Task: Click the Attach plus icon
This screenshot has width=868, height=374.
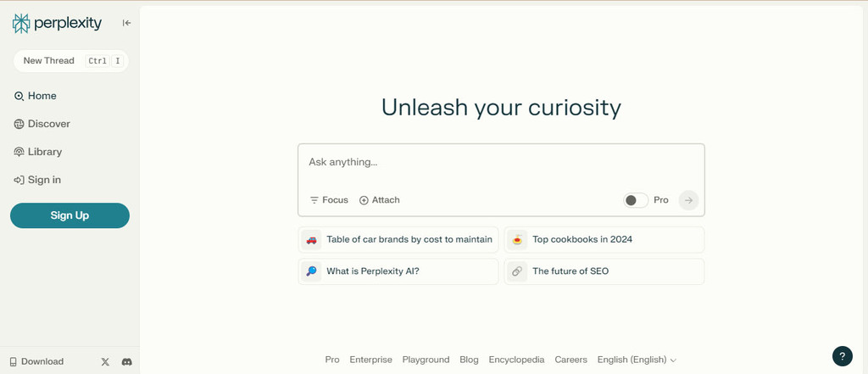Action: [x=364, y=200]
